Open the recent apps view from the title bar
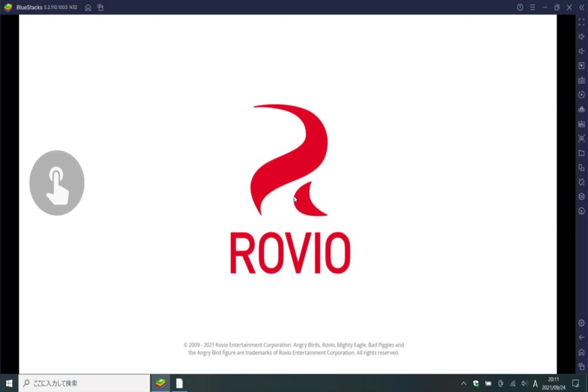588x392 pixels. pyautogui.click(x=100, y=7)
